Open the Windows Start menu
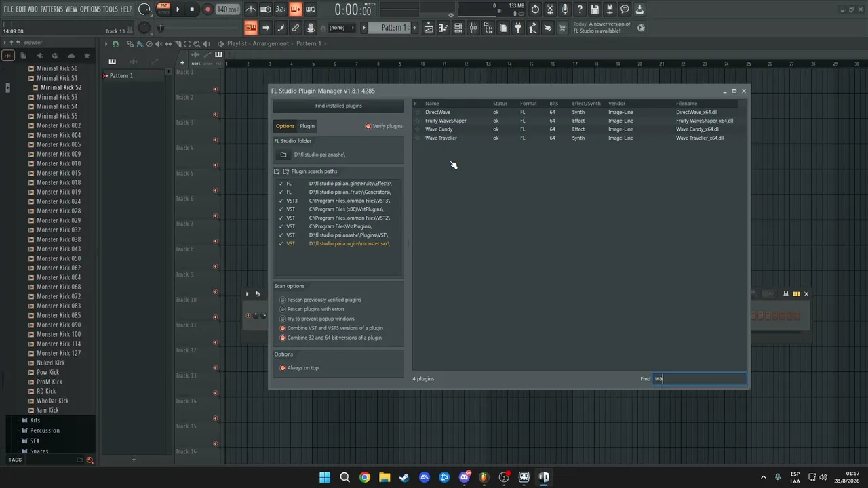Image resolution: width=868 pixels, height=488 pixels. click(325, 477)
